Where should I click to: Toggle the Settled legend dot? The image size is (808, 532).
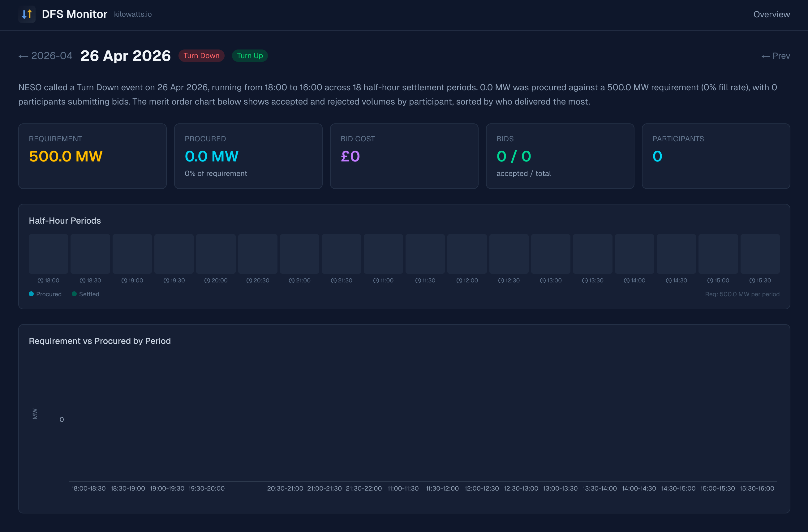coord(74,294)
